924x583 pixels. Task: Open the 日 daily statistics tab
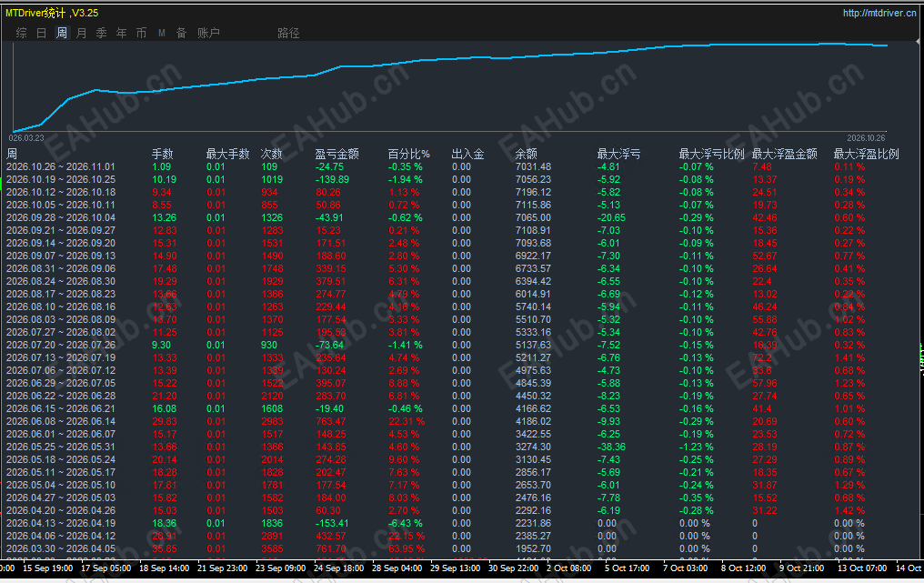pos(41,33)
